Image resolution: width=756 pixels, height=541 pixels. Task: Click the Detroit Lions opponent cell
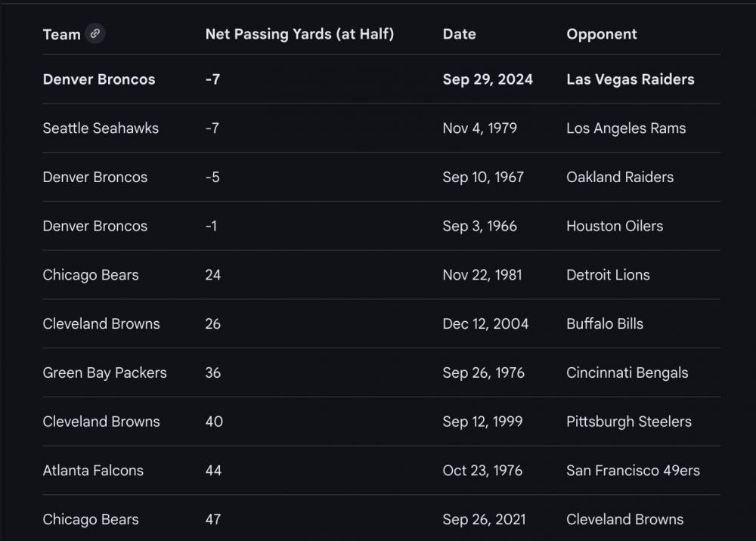click(608, 275)
